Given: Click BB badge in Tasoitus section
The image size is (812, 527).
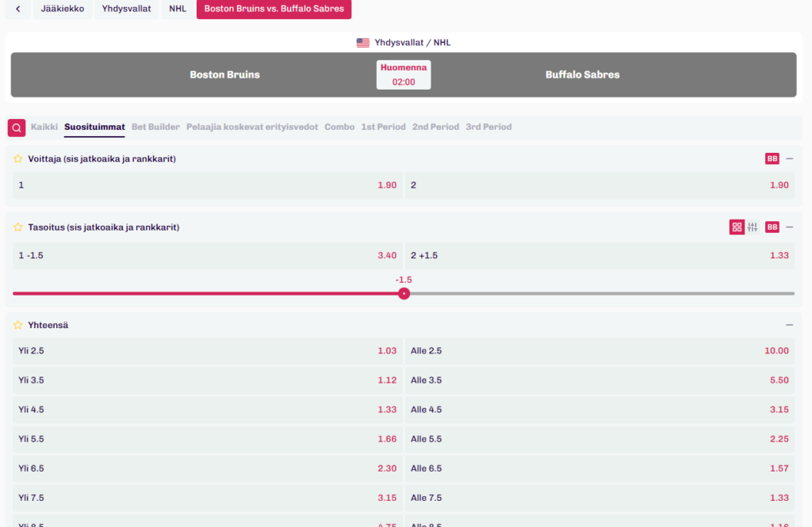Looking at the screenshot, I should pyautogui.click(x=772, y=227).
